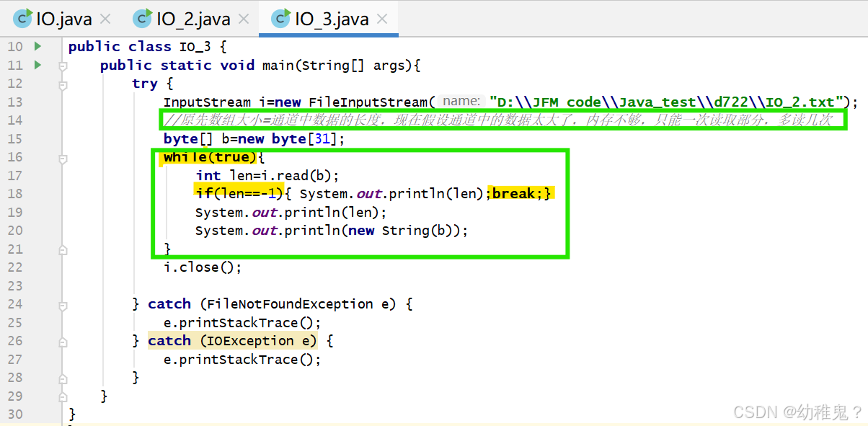
Task: Click 'FileNotFoundException e' on line 24
Action: click(299, 304)
